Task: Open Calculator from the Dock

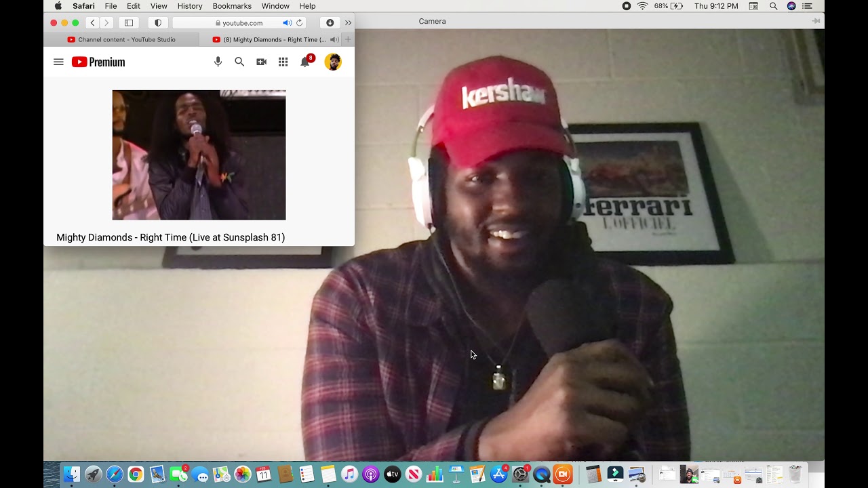Action: pyautogui.click(x=594, y=474)
